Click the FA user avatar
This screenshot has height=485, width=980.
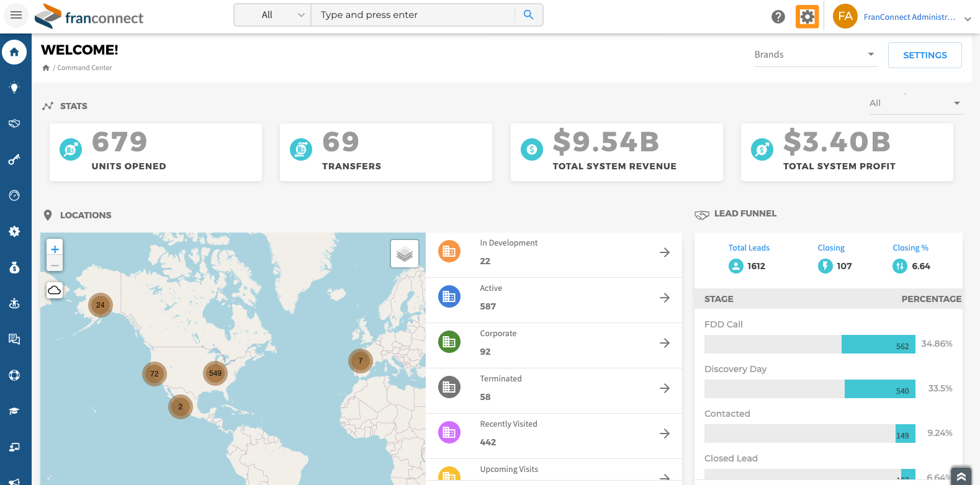(845, 17)
